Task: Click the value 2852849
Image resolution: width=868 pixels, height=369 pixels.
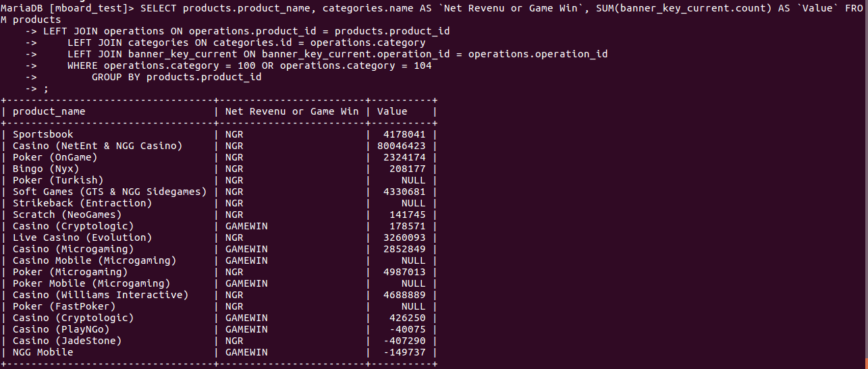Action: (x=404, y=249)
